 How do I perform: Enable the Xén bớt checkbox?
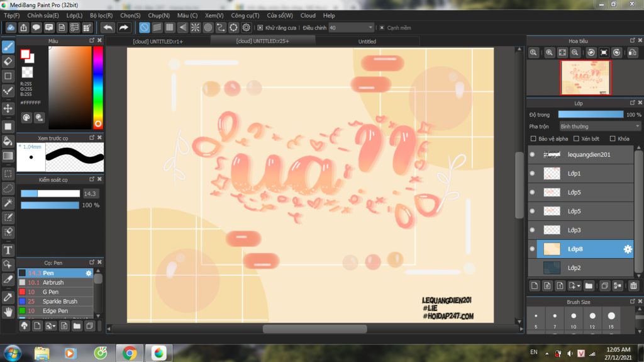point(576,139)
